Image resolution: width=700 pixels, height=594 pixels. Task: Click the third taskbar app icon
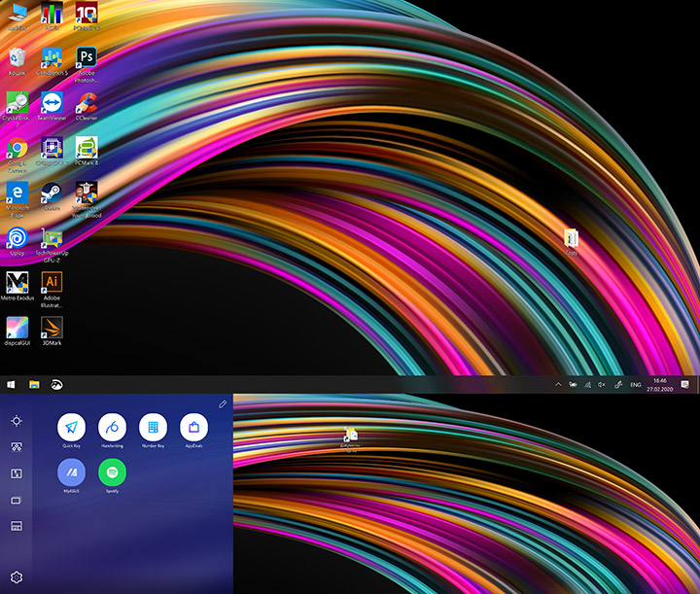[56, 385]
